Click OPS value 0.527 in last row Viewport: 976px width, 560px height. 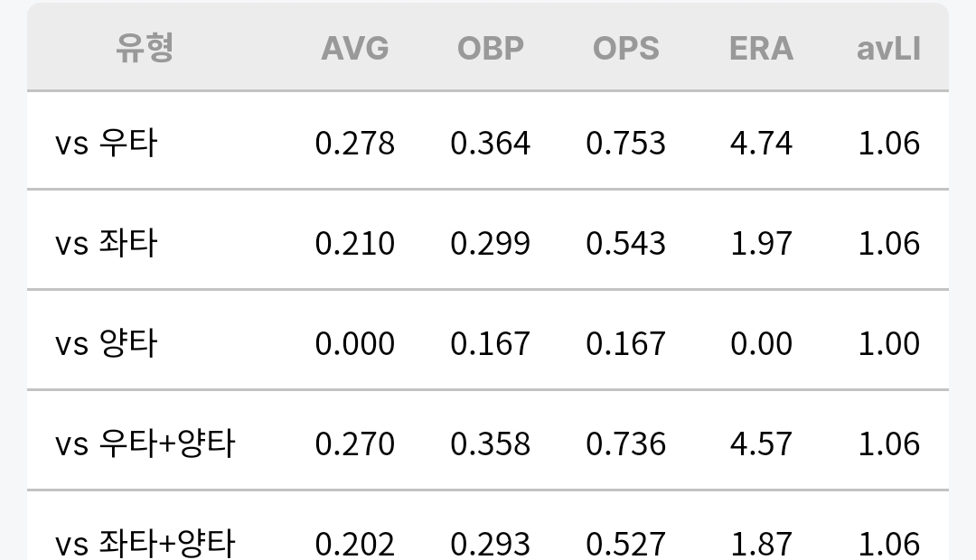625,544
